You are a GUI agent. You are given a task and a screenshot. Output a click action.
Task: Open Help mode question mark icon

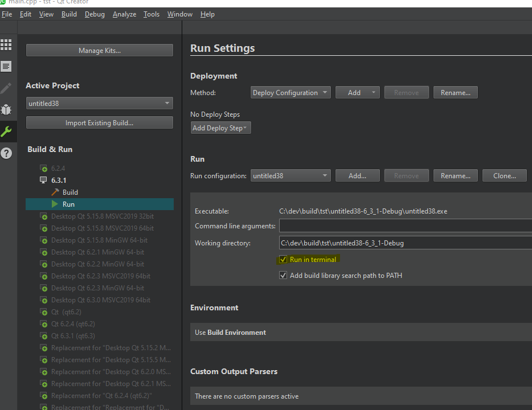point(6,153)
